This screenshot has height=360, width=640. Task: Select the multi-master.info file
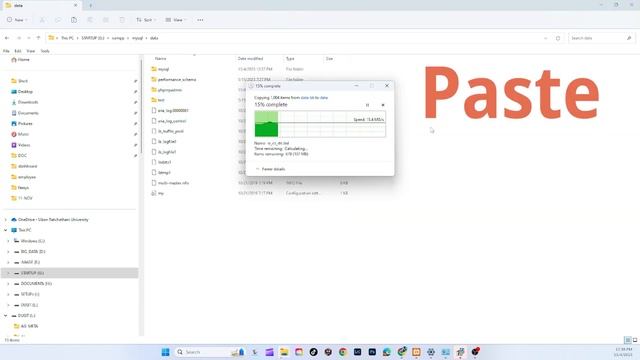coord(173,183)
